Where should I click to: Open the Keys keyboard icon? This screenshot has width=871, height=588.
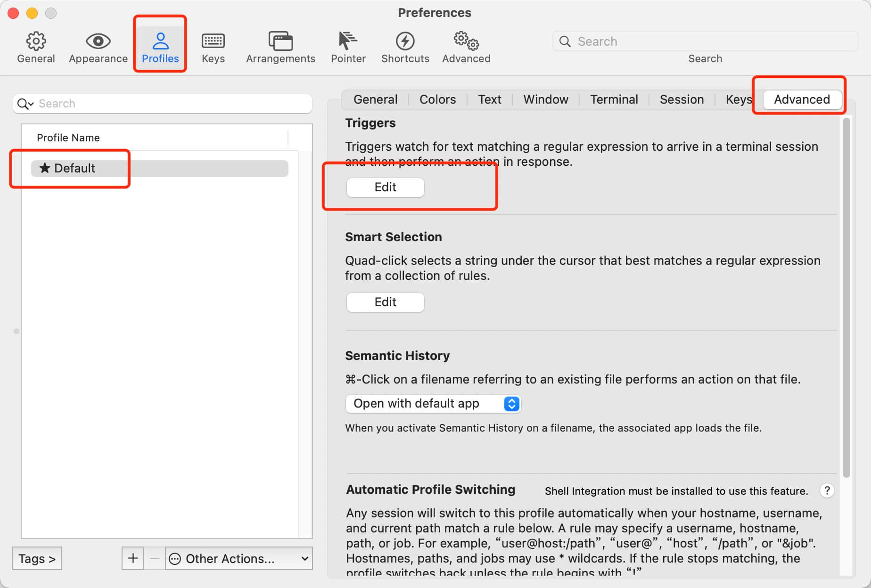(x=213, y=41)
